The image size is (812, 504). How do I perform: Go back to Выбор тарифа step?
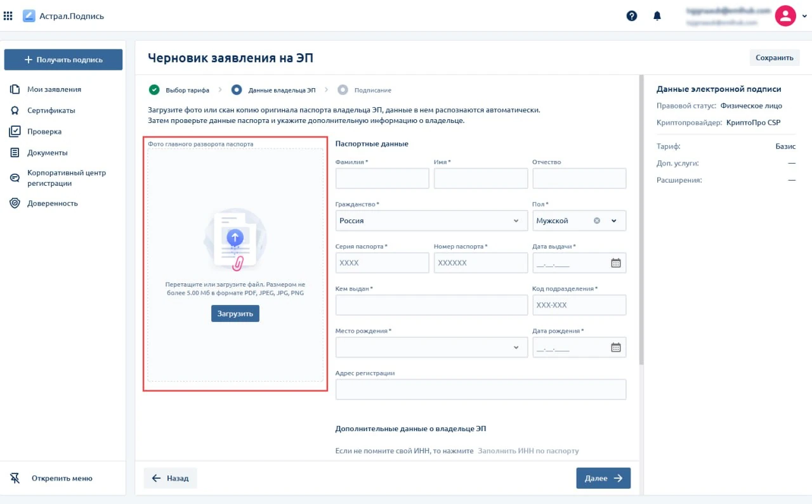pos(187,90)
